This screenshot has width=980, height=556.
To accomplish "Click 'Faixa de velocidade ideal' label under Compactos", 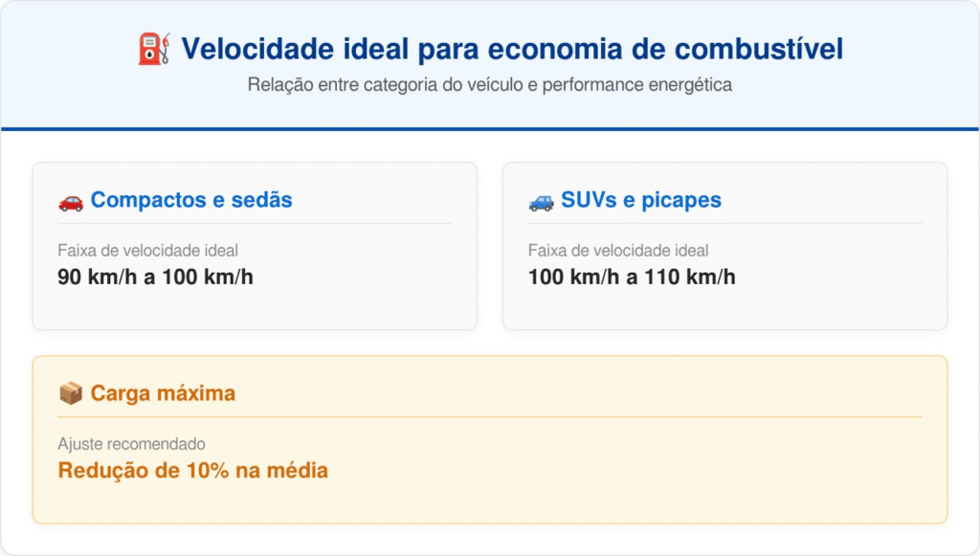I will [147, 251].
